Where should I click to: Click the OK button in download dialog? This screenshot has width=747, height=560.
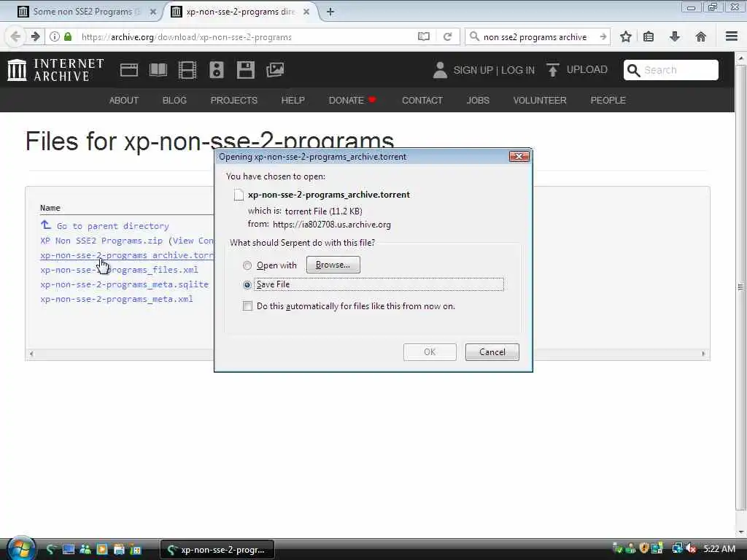click(430, 352)
